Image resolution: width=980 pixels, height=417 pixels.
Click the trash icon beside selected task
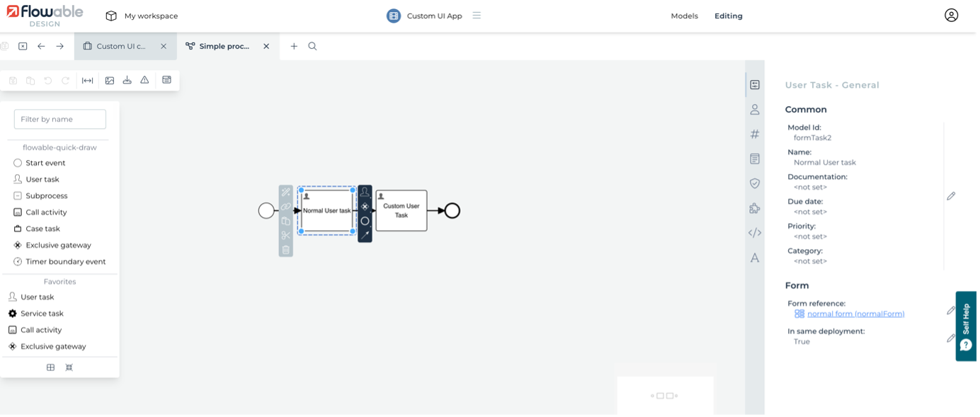pyautogui.click(x=286, y=249)
